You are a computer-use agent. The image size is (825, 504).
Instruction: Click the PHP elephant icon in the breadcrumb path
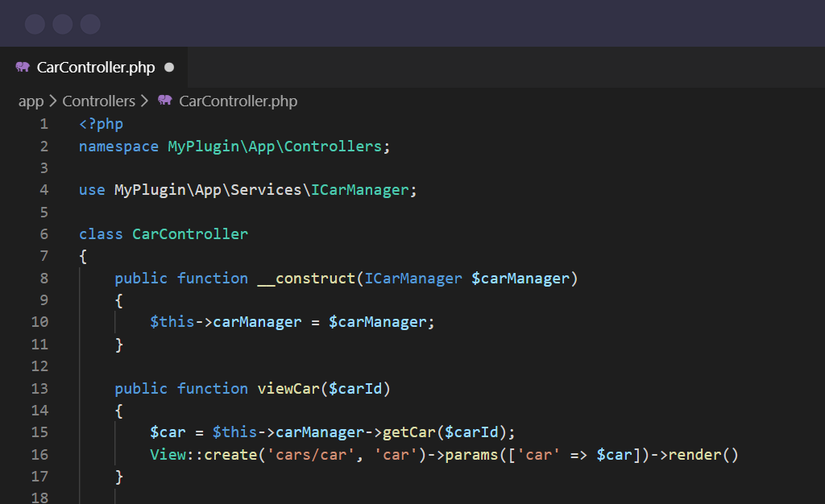[x=165, y=101]
